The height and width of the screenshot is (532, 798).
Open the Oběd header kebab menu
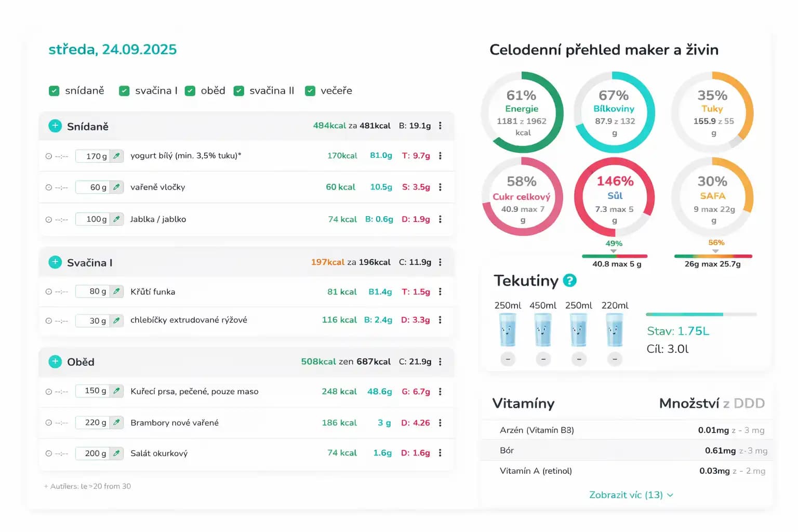(x=440, y=362)
